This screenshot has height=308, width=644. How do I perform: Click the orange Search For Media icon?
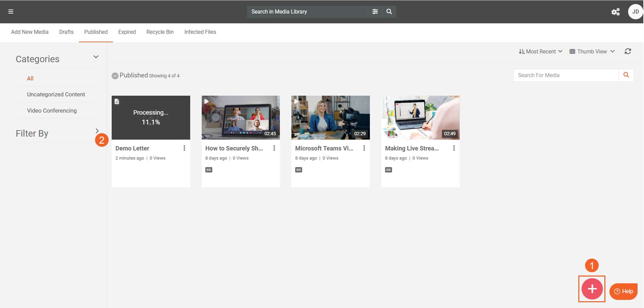(626, 75)
